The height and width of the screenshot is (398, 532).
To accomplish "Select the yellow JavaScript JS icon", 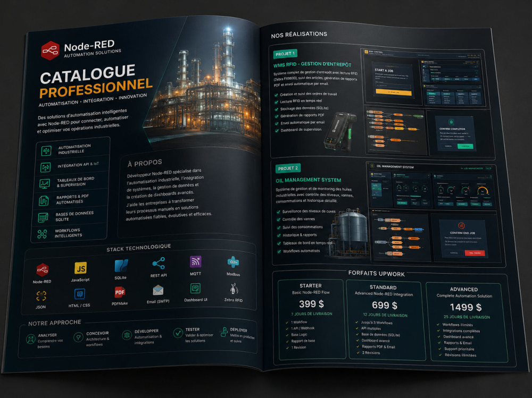I will (x=80, y=268).
